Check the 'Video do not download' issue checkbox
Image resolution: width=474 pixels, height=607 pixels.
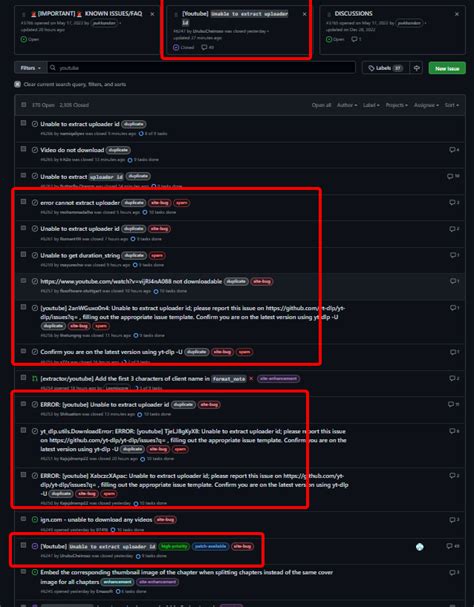click(x=24, y=149)
